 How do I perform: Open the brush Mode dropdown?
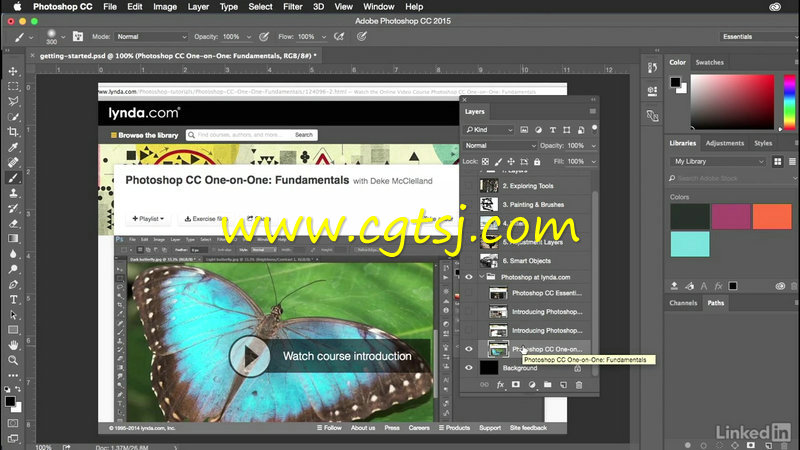pyautogui.click(x=151, y=37)
